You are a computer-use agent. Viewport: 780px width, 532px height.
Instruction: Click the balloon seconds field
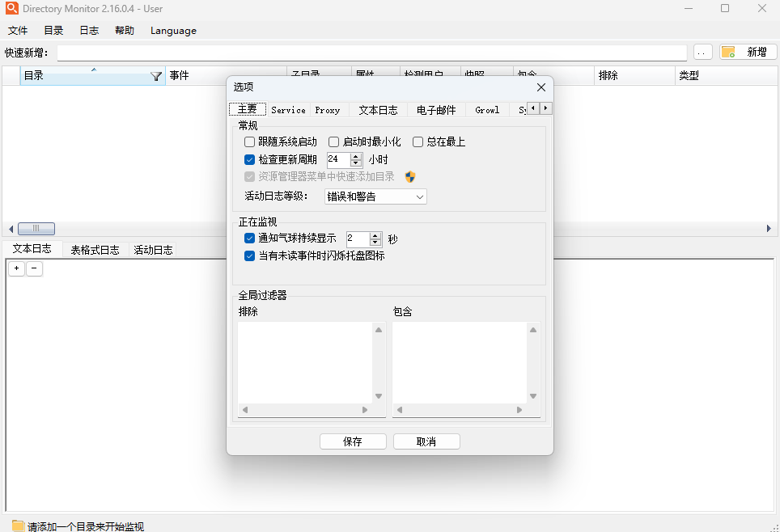pyautogui.click(x=358, y=239)
